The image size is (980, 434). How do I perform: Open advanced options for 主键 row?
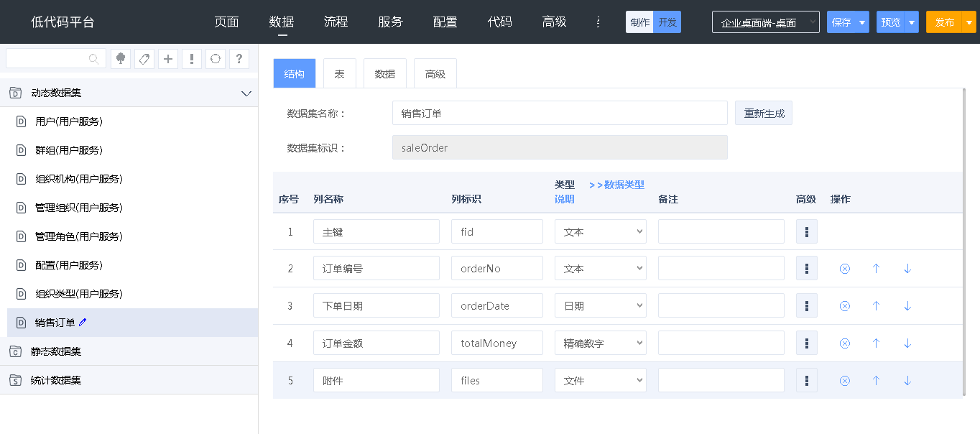(807, 231)
